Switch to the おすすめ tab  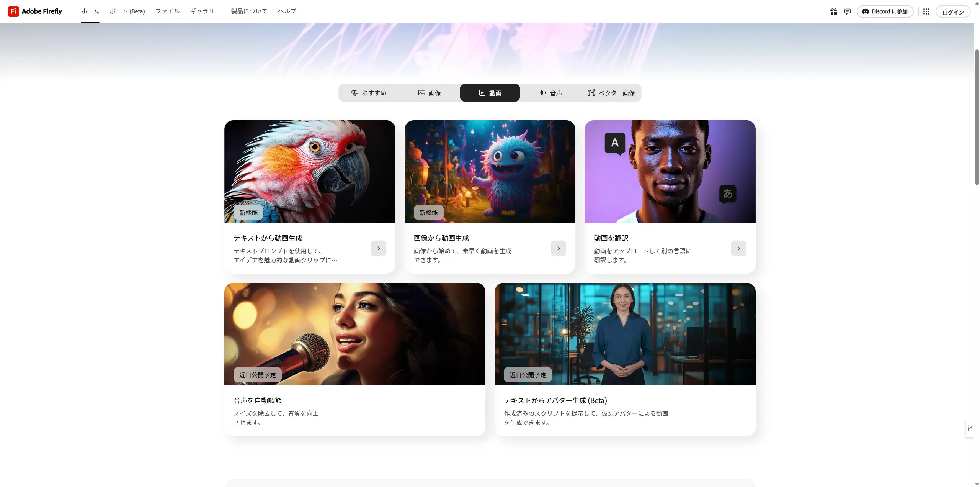(x=369, y=93)
